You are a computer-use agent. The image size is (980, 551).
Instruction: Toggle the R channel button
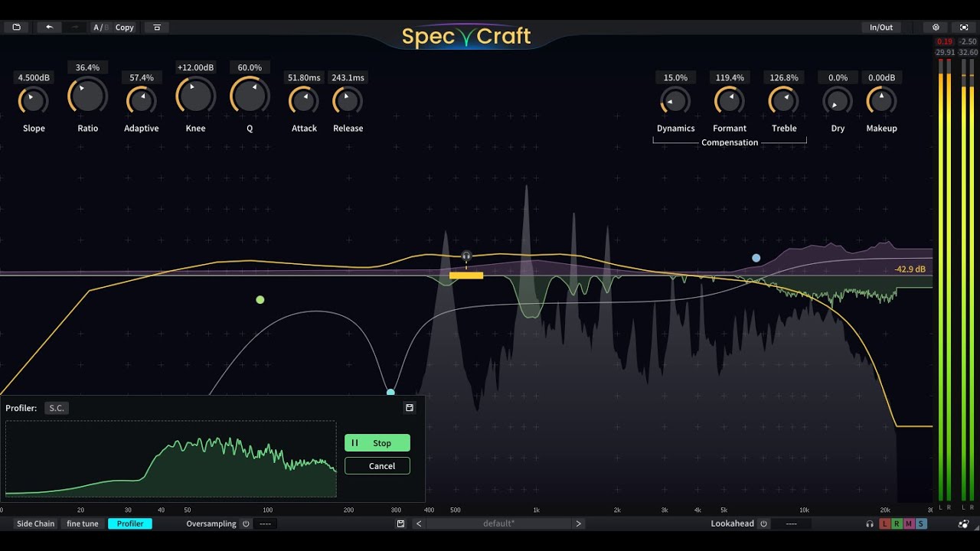point(897,523)
